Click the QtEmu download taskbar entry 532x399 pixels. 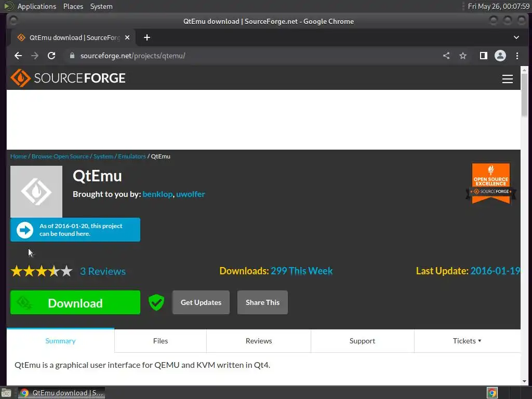click(x=61, y=393)
